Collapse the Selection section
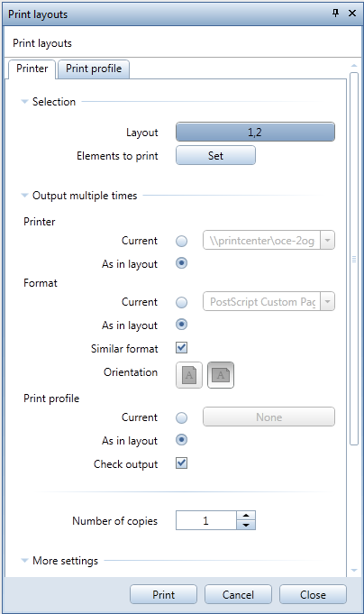 (24, 101)
